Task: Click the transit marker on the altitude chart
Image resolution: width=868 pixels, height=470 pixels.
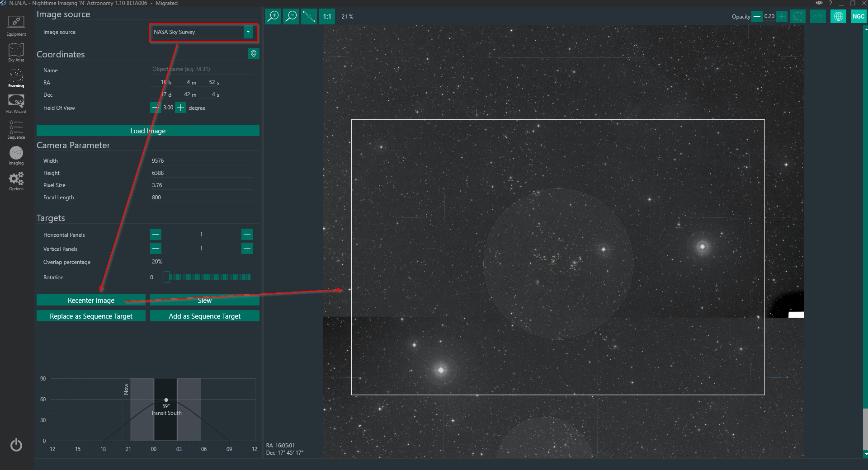Action: (166, 400)
